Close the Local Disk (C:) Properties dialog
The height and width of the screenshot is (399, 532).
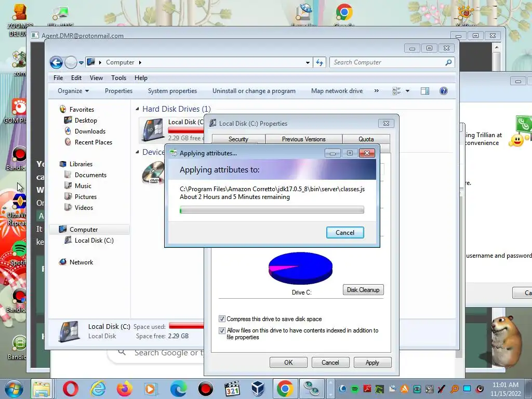coord(386,124)
